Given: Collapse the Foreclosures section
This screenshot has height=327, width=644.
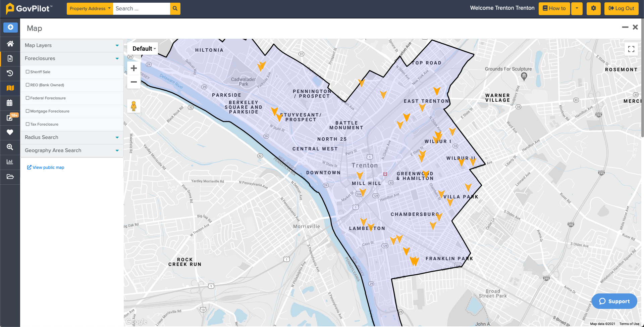Looking at the screenshot, I should tap(117, 58).
